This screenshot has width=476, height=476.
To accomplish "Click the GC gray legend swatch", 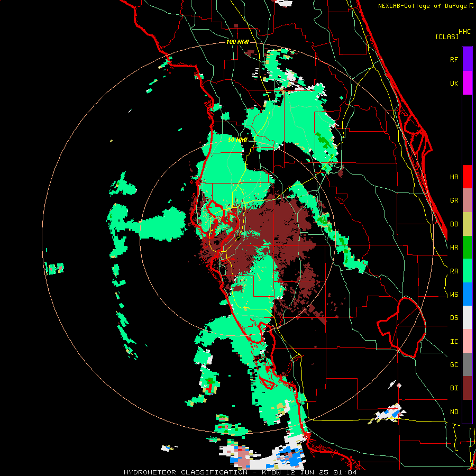I will click(467, 364).
